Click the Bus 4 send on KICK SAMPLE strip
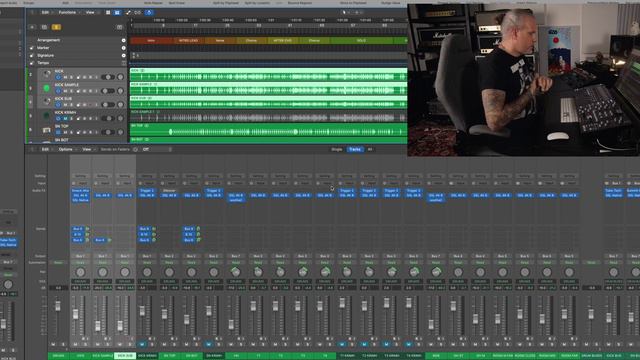Image resolution: width=640 pixels, height=360 pixels. [100, 240]
